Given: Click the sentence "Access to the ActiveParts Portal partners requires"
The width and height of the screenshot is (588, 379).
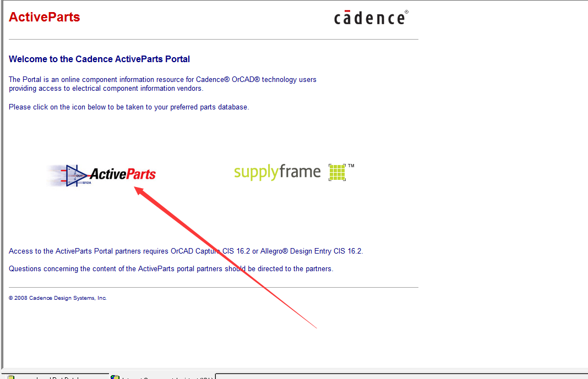Looking at the screenshot, I should (x=89, y=251).
